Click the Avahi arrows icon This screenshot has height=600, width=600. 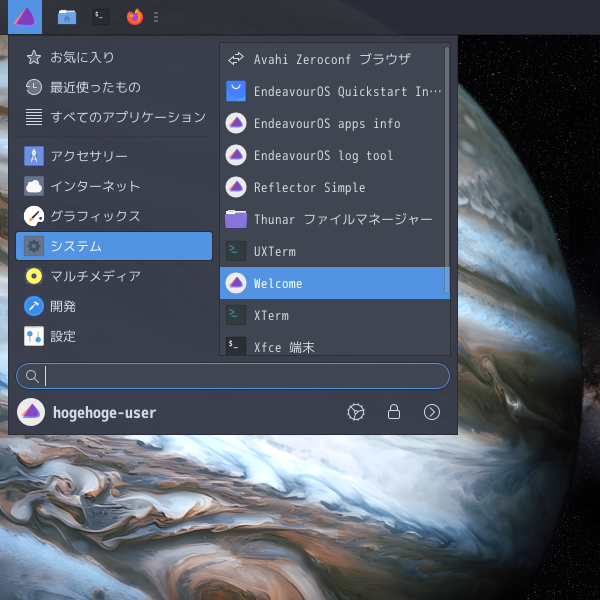[236, 59]
